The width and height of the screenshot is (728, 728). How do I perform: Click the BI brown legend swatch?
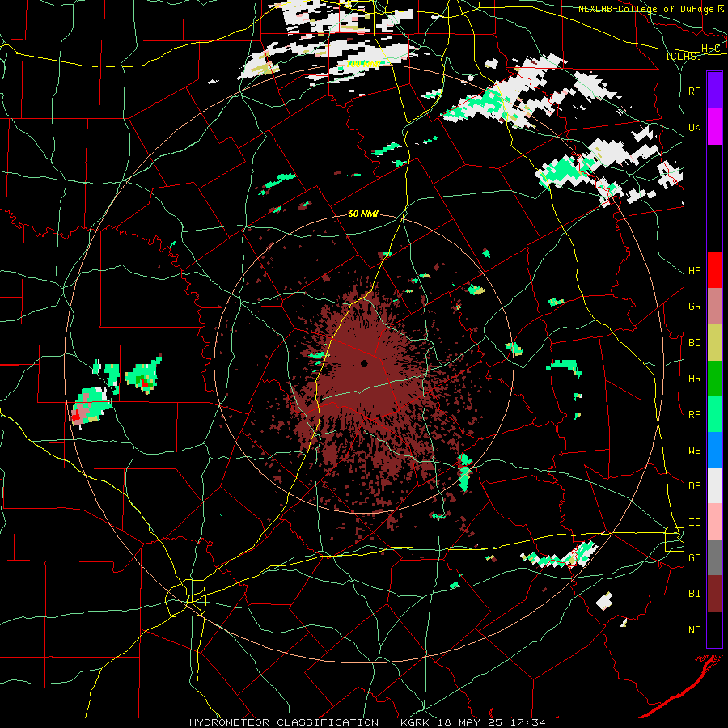[714, 594]
